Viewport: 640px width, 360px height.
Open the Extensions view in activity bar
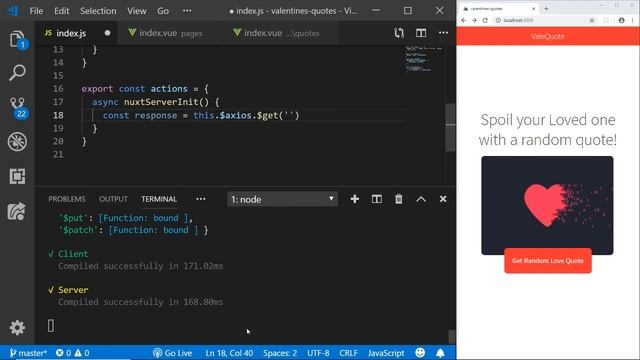point(17,176)
